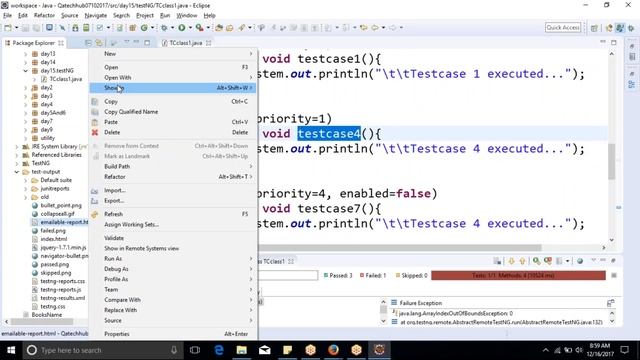Expand the day13 package node
This screenshot has height=360, width=640.
(26, 54)
